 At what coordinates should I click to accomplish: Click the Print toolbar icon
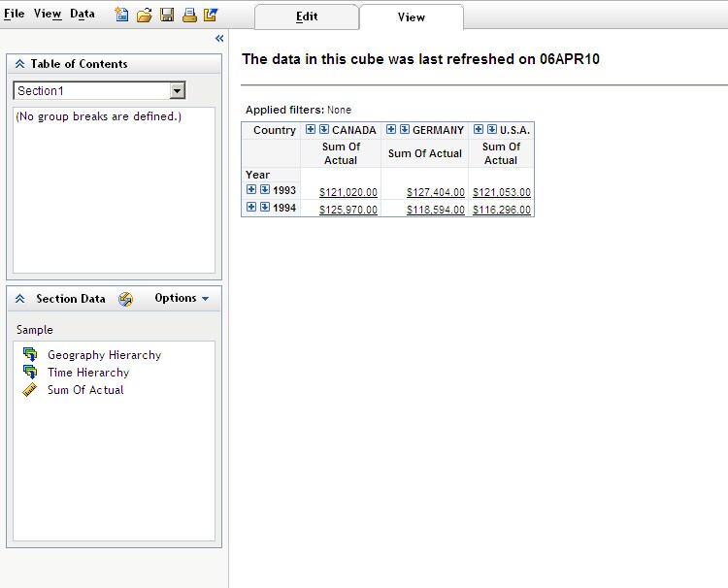189,15
